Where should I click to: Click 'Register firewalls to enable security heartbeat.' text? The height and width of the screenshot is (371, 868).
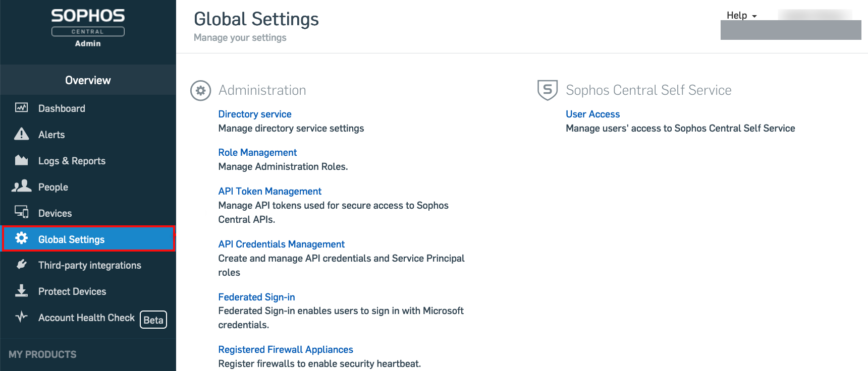[x=319, y=364]
